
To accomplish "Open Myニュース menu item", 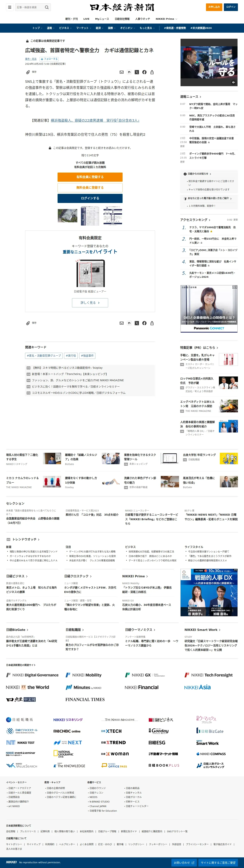I will (102, 19).
